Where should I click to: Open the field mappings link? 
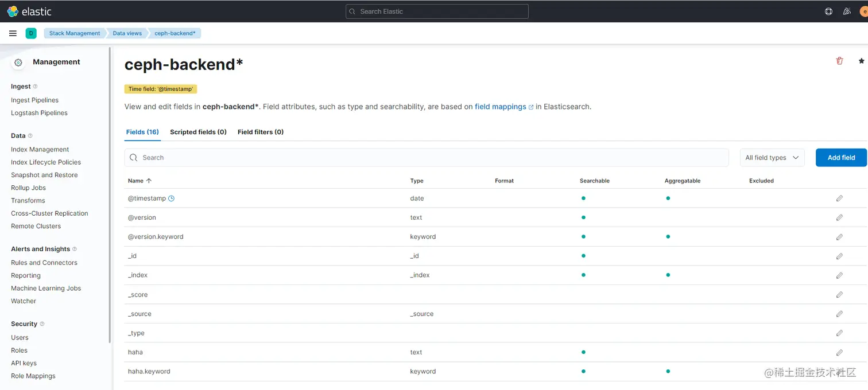pyautogui.click(x=501, y=107)
